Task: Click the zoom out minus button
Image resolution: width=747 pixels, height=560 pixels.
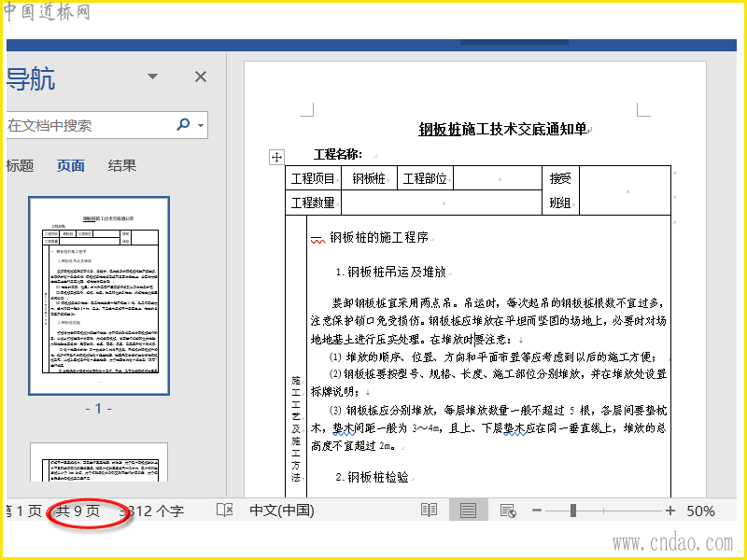Action: click(x=537, y=511)
